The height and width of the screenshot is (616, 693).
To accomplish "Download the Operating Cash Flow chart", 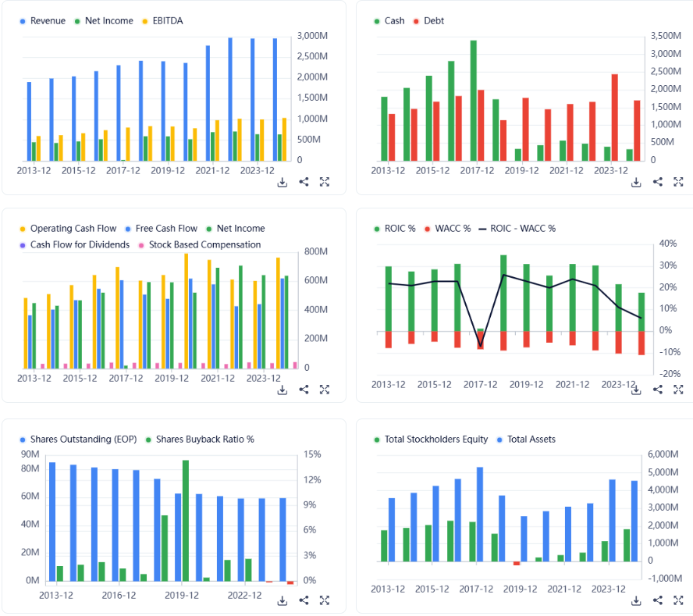I will pyautogui.click(x=282, y=390).
